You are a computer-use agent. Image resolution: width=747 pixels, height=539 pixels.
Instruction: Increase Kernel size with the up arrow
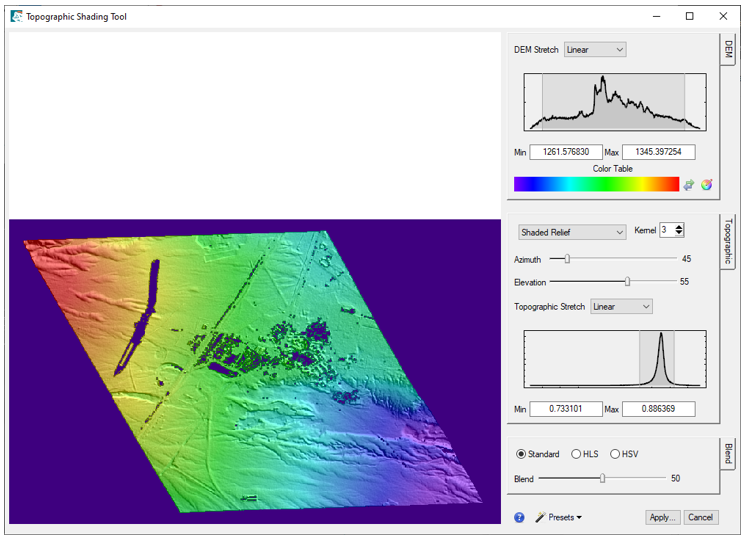pyautogui.click(x=680, y=228)
